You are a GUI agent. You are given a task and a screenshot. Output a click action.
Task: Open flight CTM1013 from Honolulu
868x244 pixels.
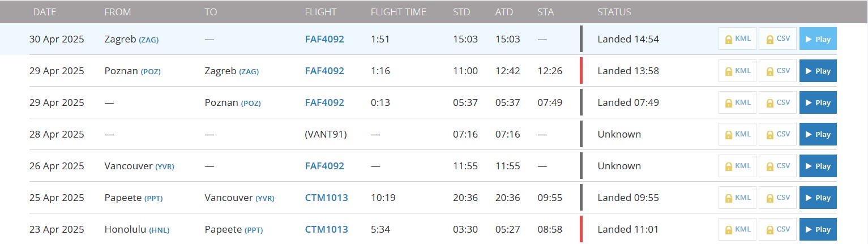326,229
